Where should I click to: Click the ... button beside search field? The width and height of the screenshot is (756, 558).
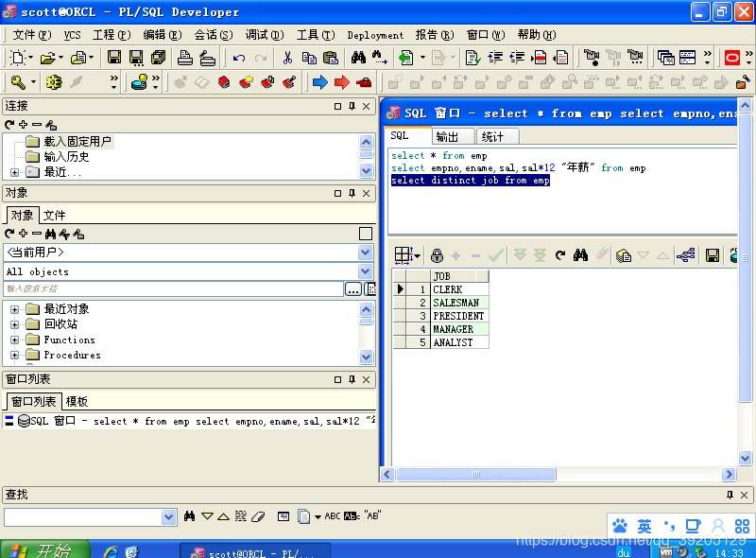[352, 289]
